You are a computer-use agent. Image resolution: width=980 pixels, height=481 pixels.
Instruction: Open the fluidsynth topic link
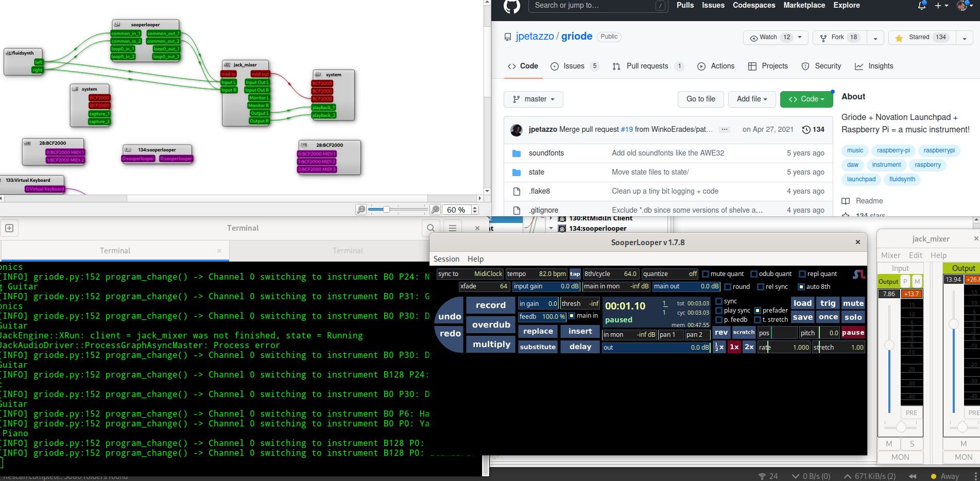click(902, 179)
